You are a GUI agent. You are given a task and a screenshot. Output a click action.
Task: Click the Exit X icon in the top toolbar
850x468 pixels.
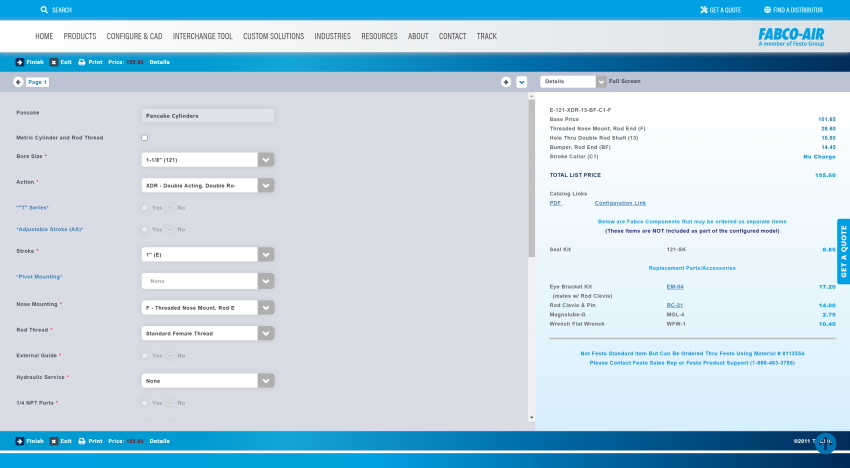pyautogui.click(x=54, y=62)
